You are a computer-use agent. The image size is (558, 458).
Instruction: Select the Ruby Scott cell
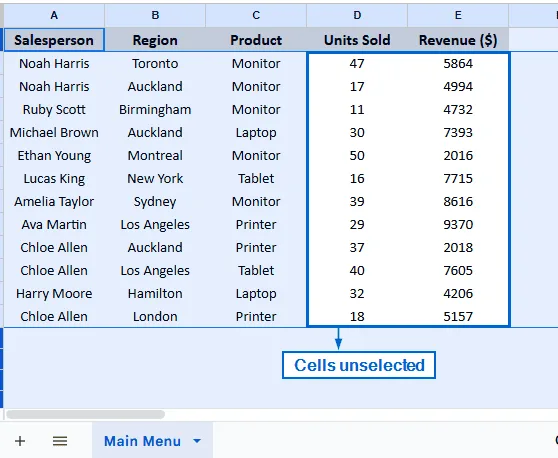[x=54, y=109]
